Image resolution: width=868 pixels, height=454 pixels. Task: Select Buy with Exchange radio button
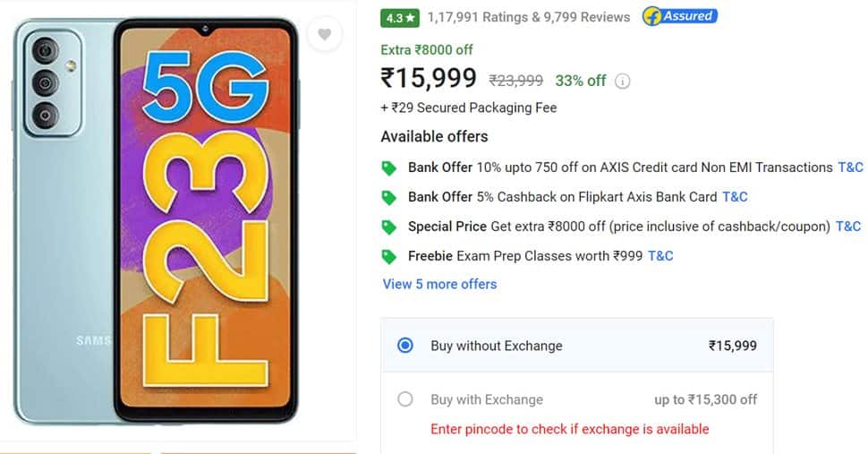coord(405,399)
